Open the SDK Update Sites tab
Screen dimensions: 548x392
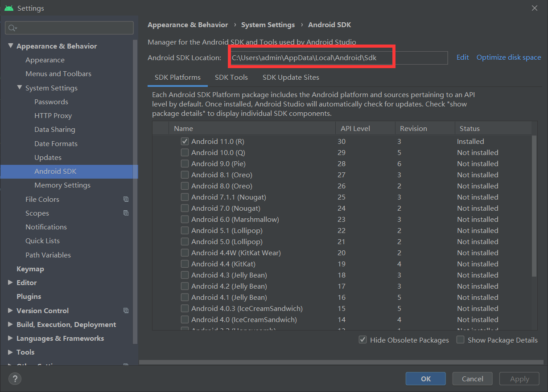pyautogui.click(x=291, y=77)
